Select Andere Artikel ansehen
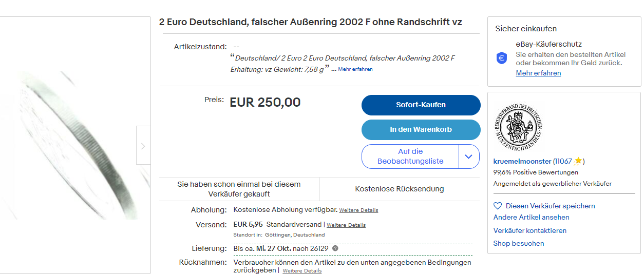This screenshot has width=644, height=274. (531, 217)
